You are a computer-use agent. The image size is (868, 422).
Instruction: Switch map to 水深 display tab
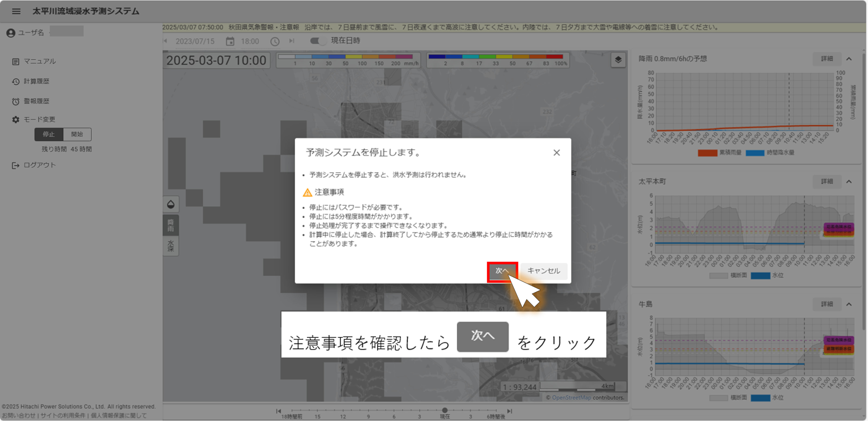pos(171,246)
